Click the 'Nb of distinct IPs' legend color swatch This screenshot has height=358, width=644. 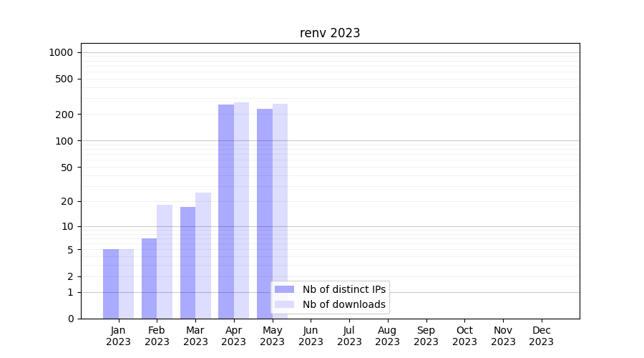[x=284, y=289]
